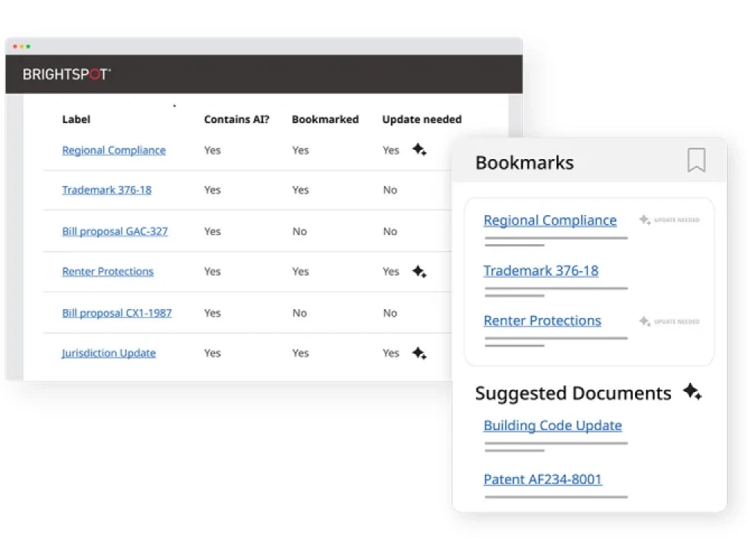Click the Bookmarked column header
This screenshot has height=560, width=747.
[326, 119]
